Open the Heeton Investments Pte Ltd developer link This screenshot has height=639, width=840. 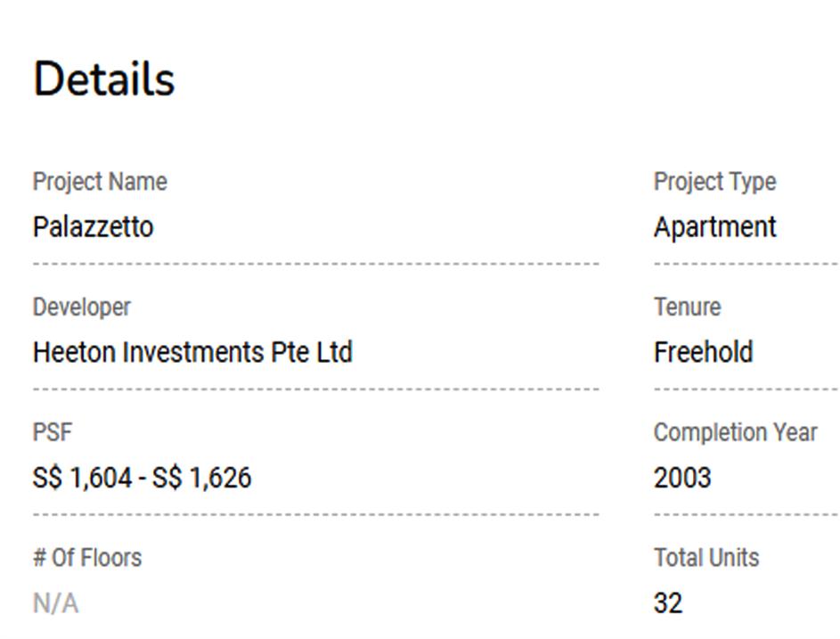pyautogui.click(x=192, y=353)
